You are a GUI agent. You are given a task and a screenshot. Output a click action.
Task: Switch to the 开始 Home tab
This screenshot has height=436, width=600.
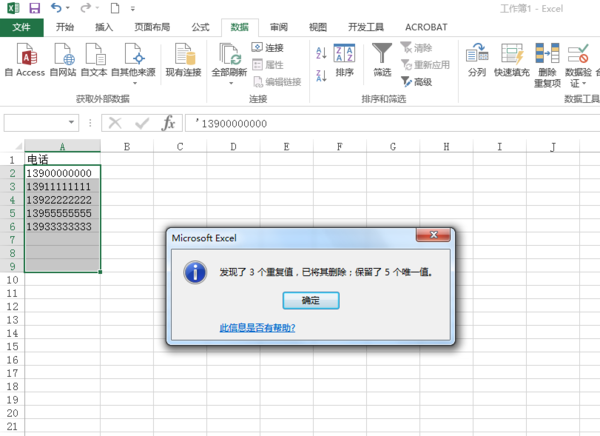(65, 27)
